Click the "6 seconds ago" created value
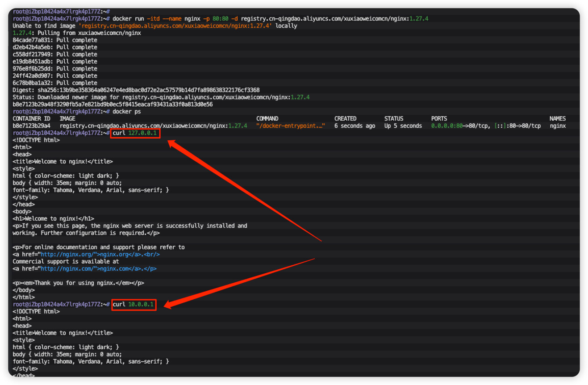 tap(354, 126)
